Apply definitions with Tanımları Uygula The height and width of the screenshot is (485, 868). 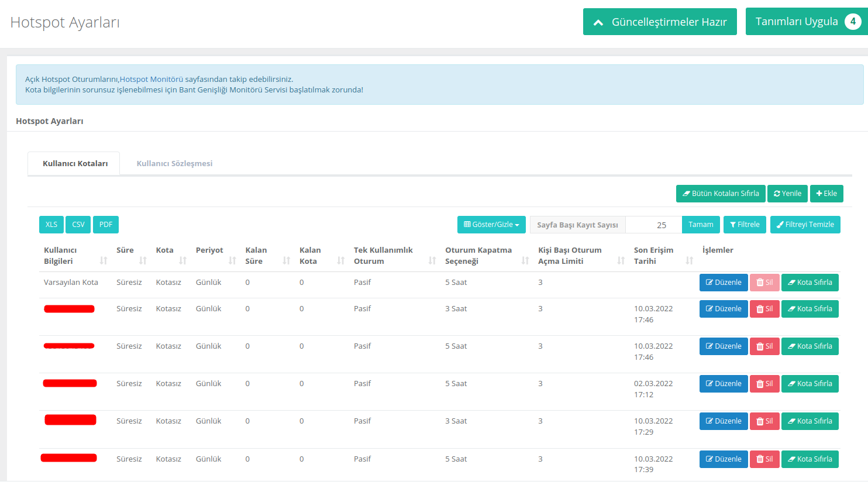coord(807,22)
